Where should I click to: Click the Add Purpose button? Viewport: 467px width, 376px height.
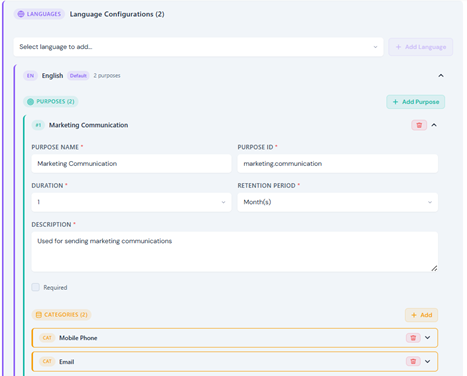[416, 102]
